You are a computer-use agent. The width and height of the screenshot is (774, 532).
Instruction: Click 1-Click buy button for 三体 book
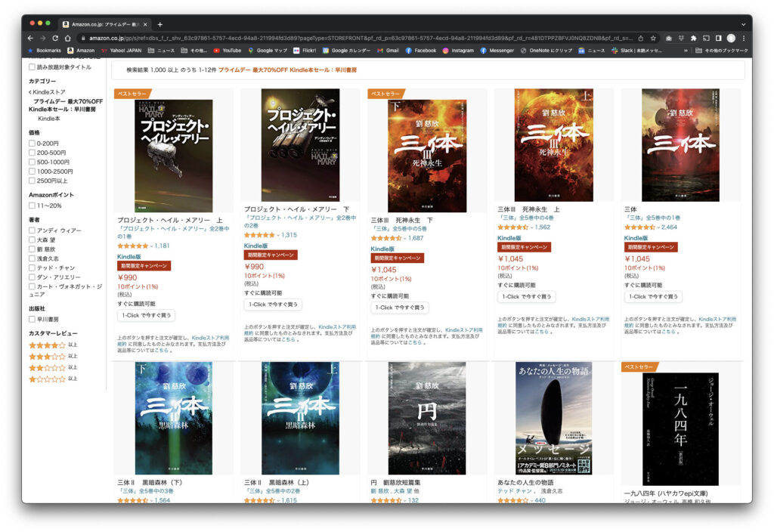tap(653, 297)
